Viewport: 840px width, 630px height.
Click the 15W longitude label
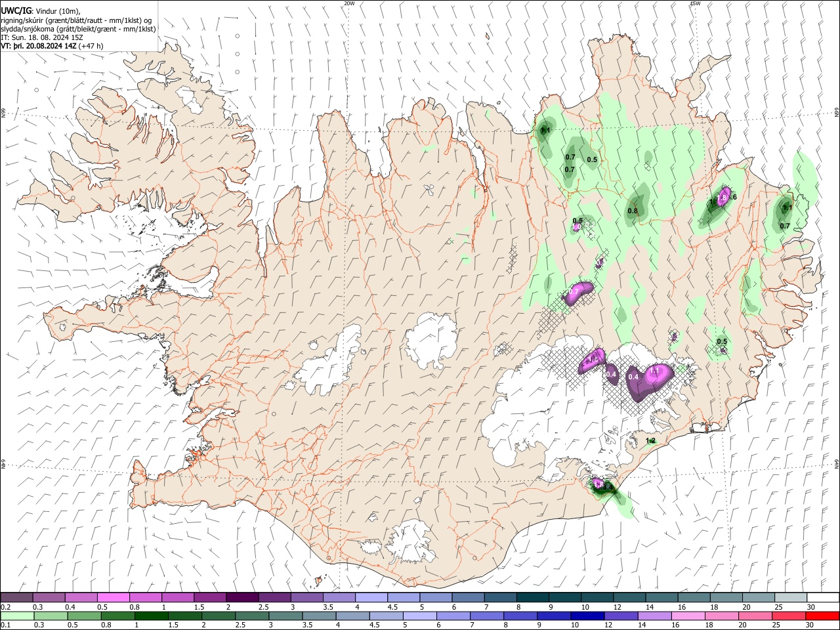[695, 3]
